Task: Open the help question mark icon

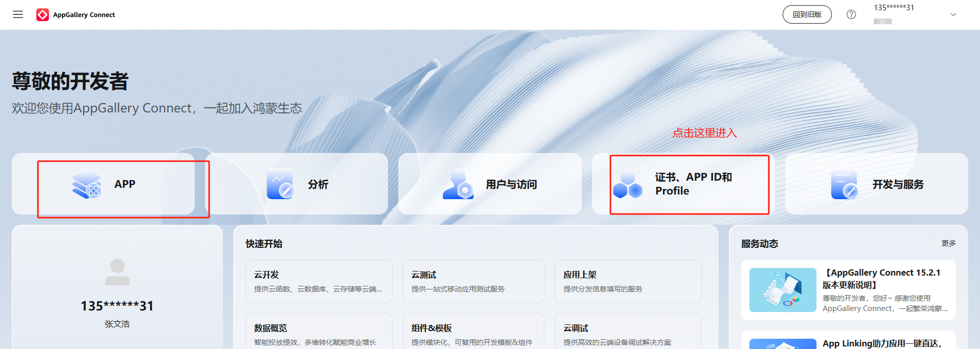Action: point(851,14)
